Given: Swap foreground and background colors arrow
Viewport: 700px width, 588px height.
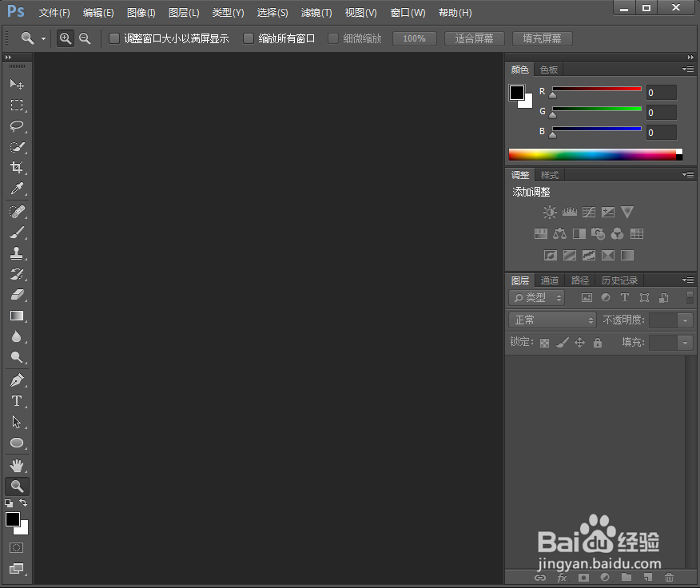Looking at the screenshot, I should [23, 503].
